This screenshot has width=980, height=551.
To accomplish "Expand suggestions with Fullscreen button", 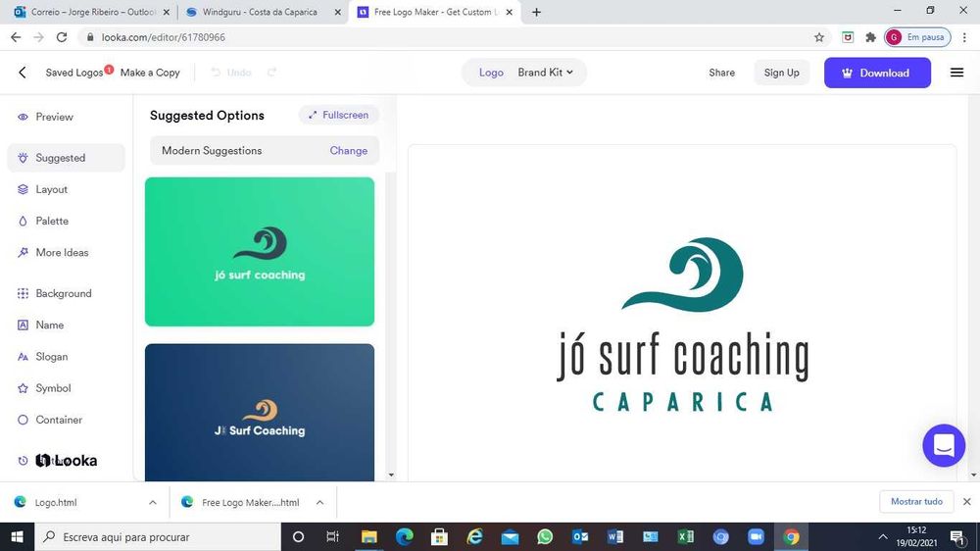I will (x=338, y=115).
